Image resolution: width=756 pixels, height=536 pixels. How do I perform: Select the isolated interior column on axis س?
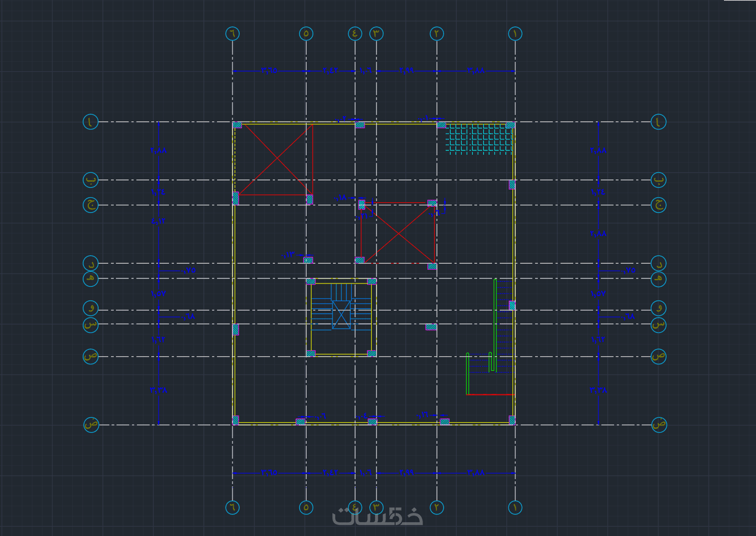point(431,327)
